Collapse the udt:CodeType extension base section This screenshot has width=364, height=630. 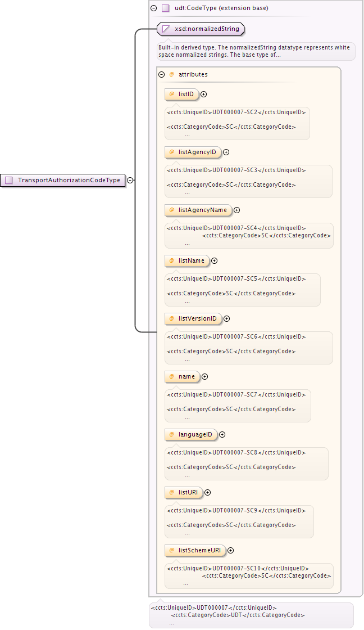coord(154,8)
